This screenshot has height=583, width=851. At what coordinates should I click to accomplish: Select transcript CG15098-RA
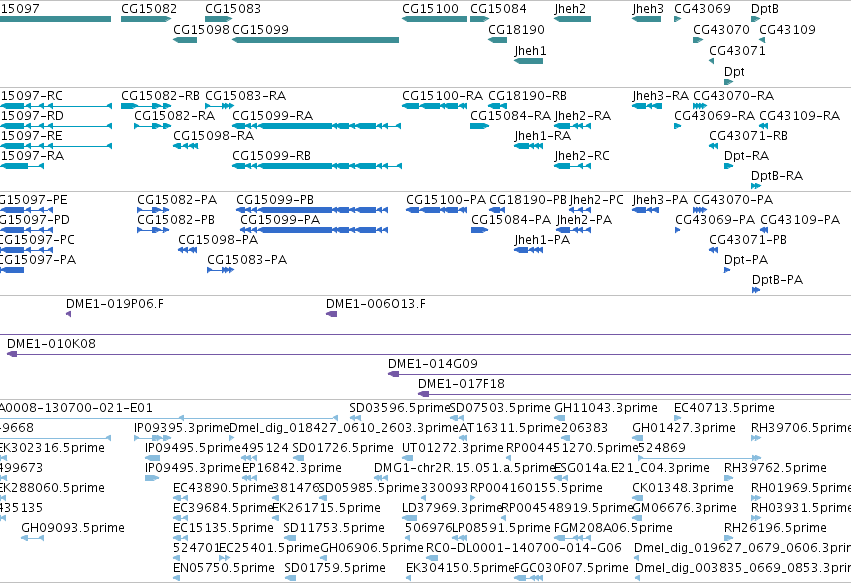pos(186,146)
